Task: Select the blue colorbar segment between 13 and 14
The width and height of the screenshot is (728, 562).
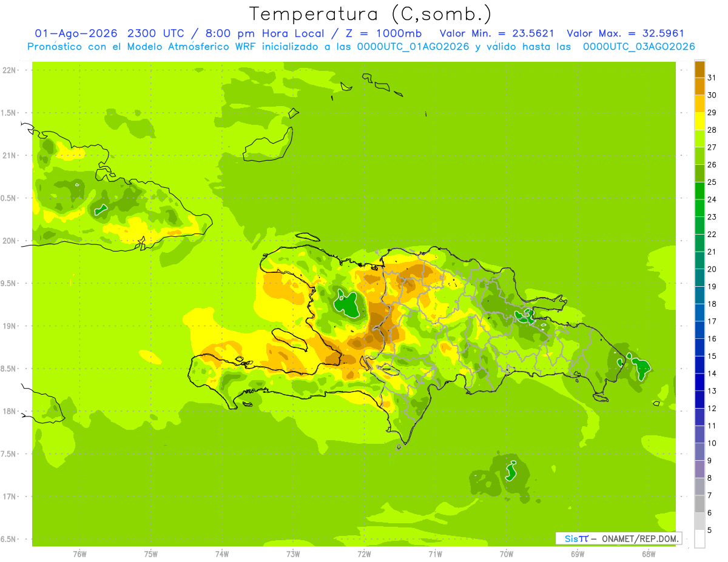Action: tap(699, 382)
